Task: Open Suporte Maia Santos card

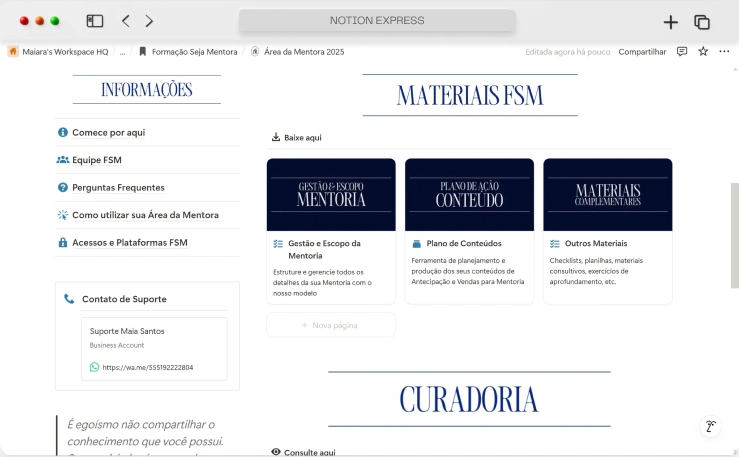Action: pyautogui.click(x=154, y=349)
